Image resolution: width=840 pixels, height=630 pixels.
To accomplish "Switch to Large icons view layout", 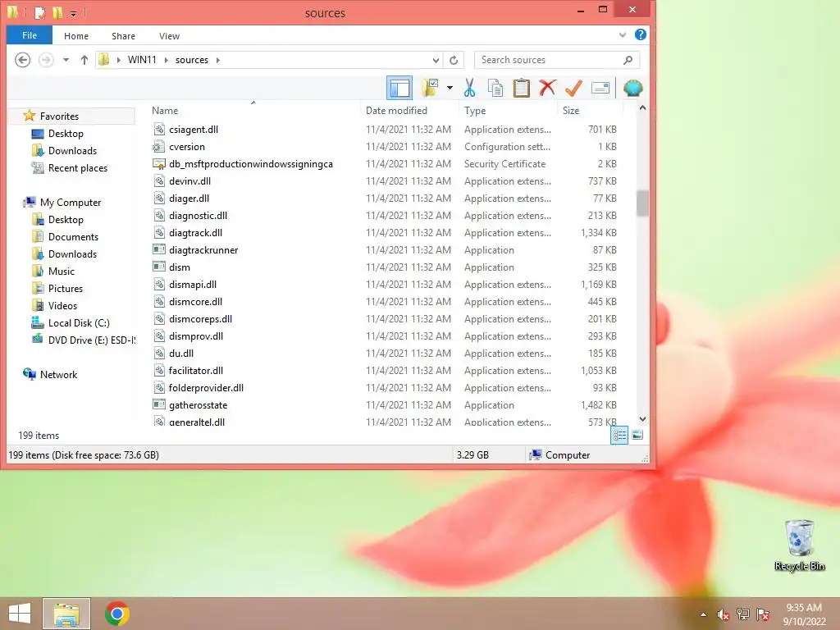I will [x=637, y=435].
